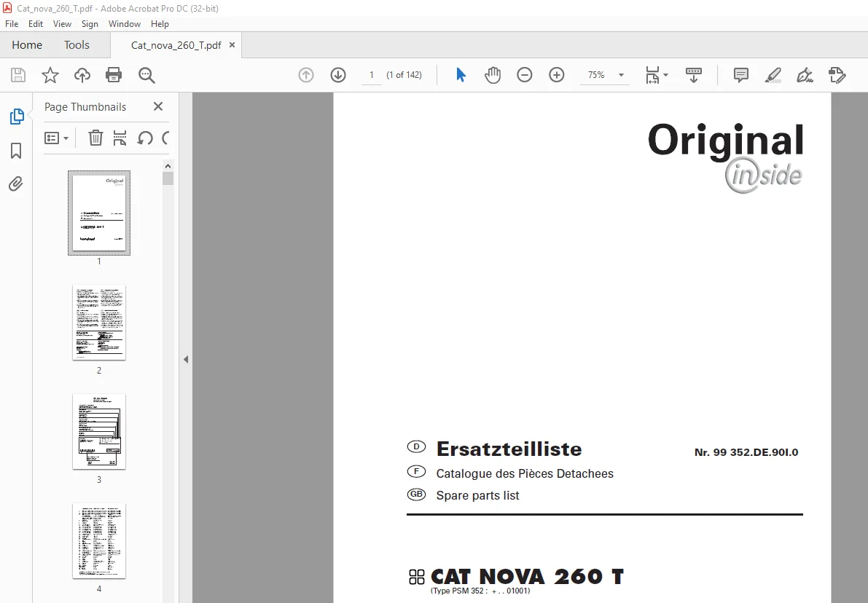Collapse the navigation pane arrow

[186, 360]
